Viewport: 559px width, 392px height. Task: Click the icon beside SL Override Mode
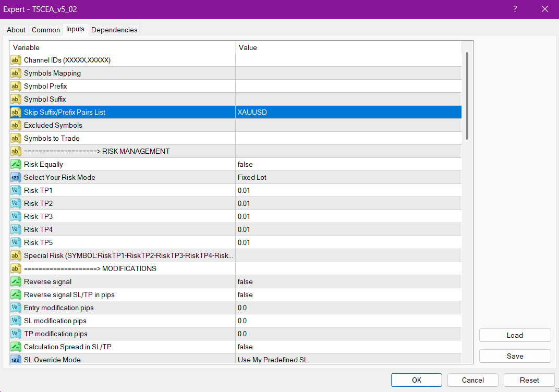pos(16,359)
